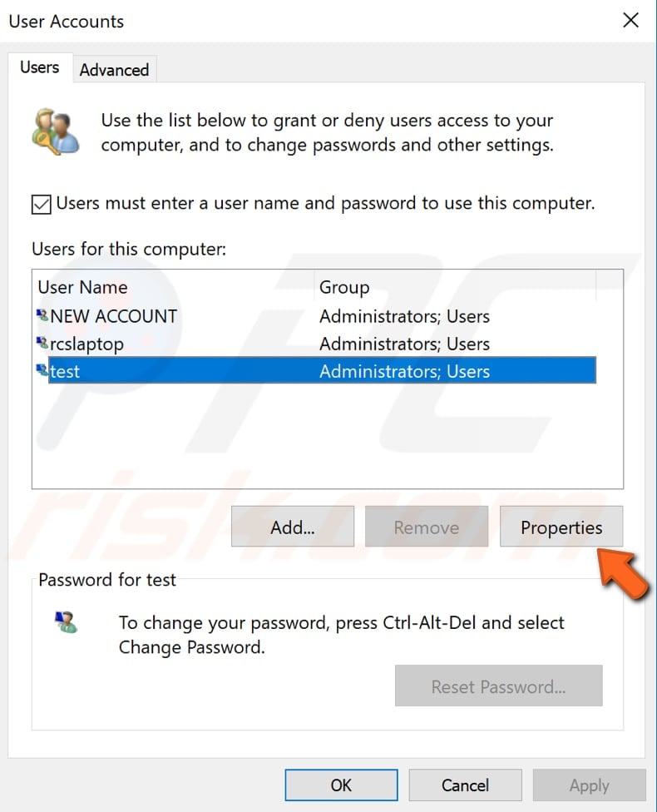Click the user icon next to rcslaptop
This screenshot has width=657, height=812.
coord(43,344)
